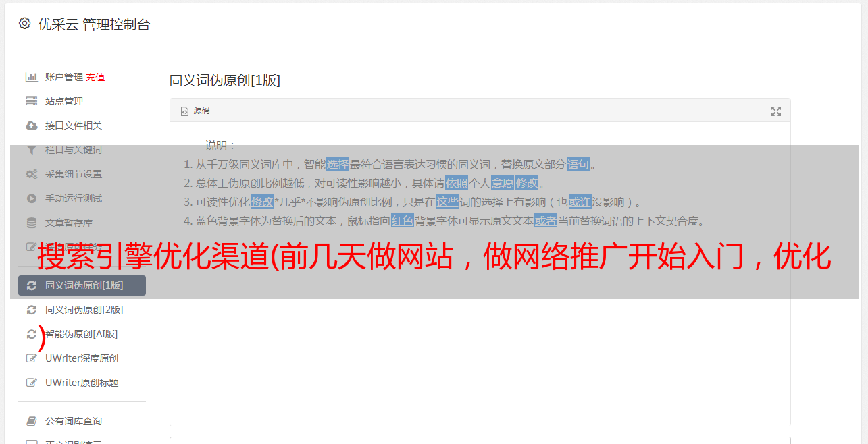Screen dimensions: 868x444
Task: Toggle 源码 source mode in editor
Action: point(195,111)
